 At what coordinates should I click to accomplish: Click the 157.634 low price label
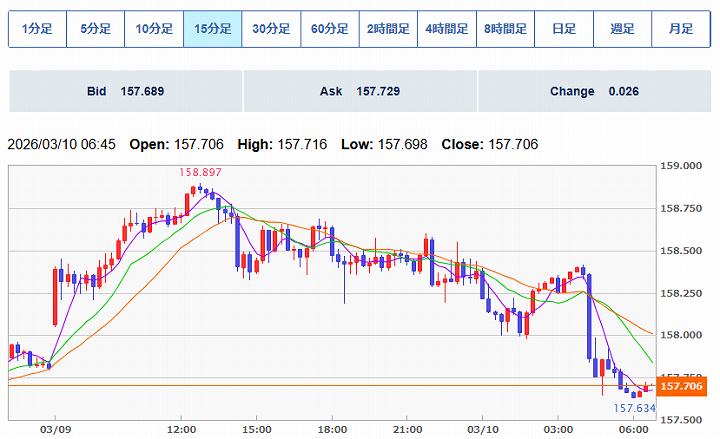coord(634,407)
